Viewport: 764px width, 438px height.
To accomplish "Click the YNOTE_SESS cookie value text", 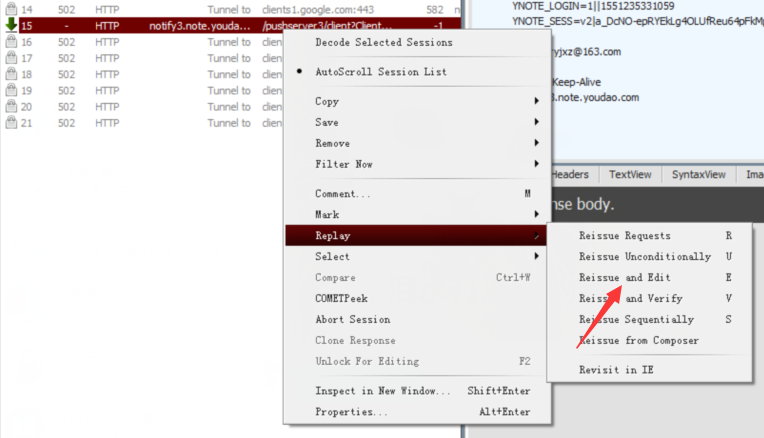I will [x=637, y=21].
